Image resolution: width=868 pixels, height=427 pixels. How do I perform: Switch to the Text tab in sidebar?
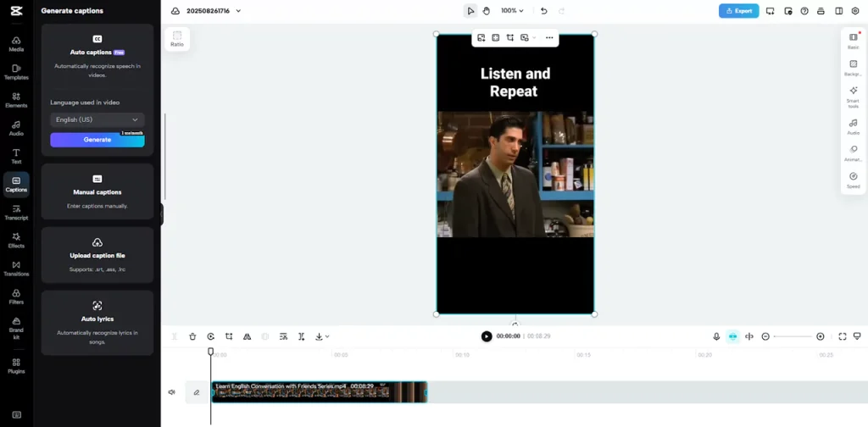pos(16,156)
